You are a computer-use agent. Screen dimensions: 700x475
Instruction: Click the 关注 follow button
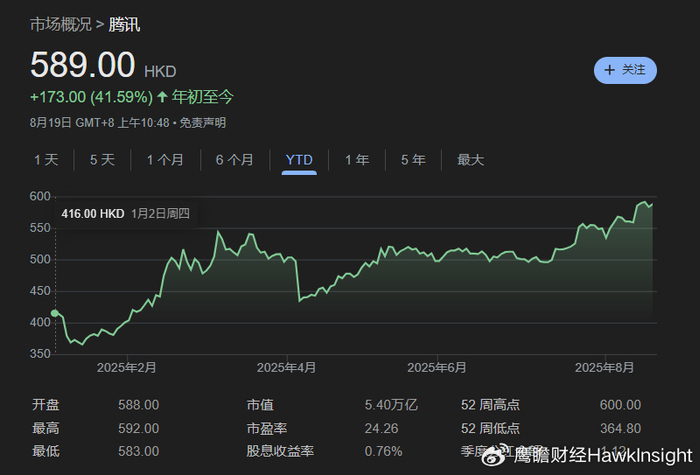coord(625,70)
